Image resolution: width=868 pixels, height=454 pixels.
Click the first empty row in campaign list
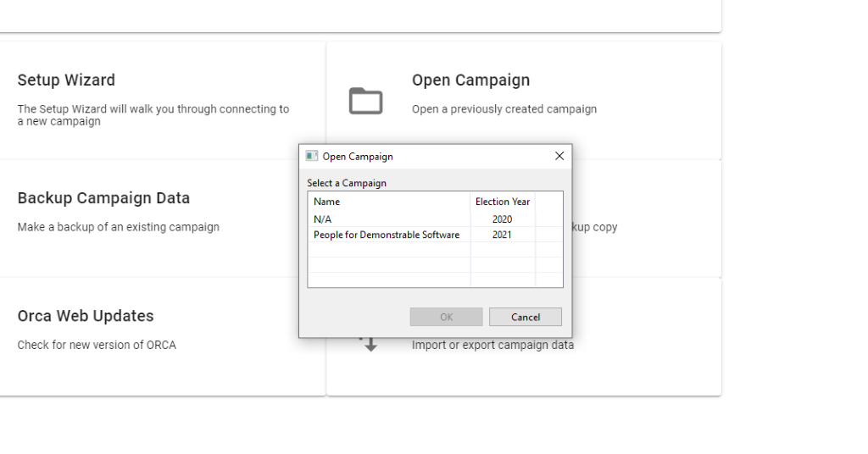(x=435, y=250)
